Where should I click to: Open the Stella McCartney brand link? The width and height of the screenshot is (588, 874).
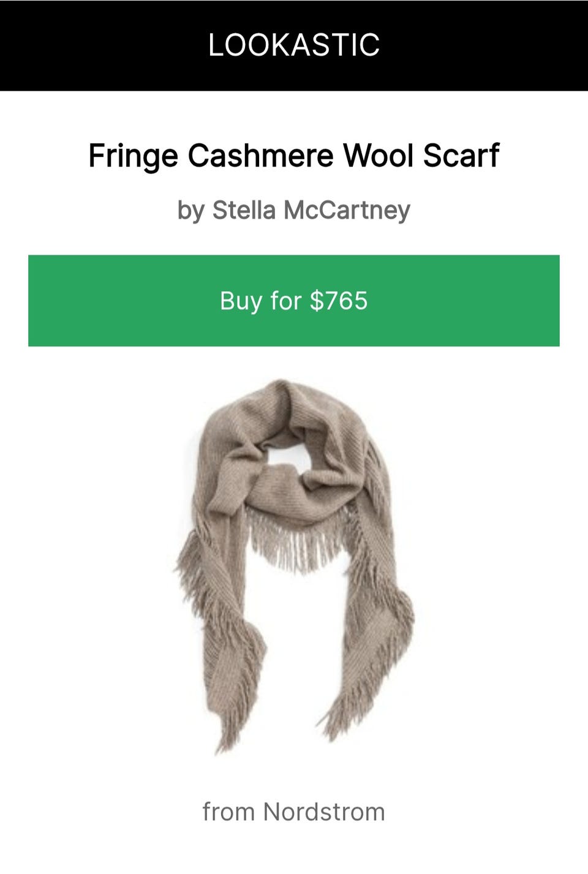point(311,210)
